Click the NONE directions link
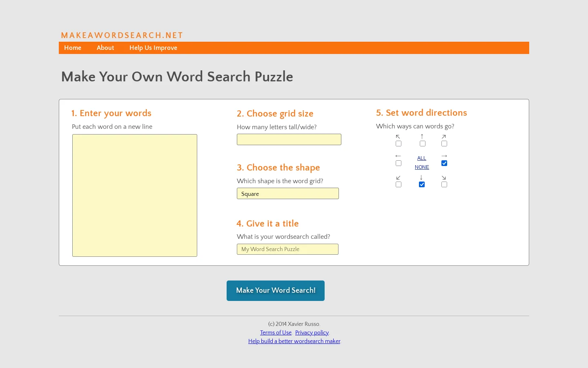Screen dimensions: 588x368 pyautogui.click(x=422, y=167)
